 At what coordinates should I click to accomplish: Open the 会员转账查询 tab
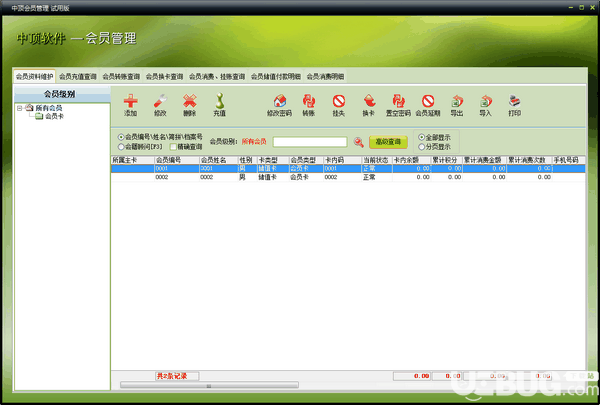[x=121, y=77]
